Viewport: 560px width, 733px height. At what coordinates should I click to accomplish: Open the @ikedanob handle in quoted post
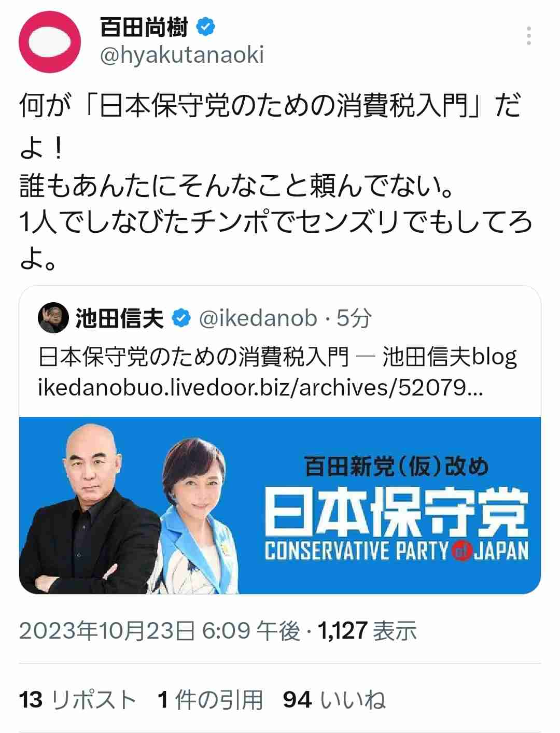258,318
